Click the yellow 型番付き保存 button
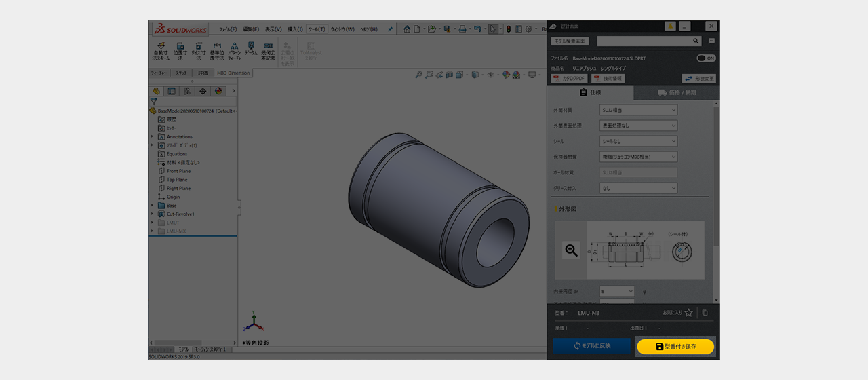 (675, 346)
